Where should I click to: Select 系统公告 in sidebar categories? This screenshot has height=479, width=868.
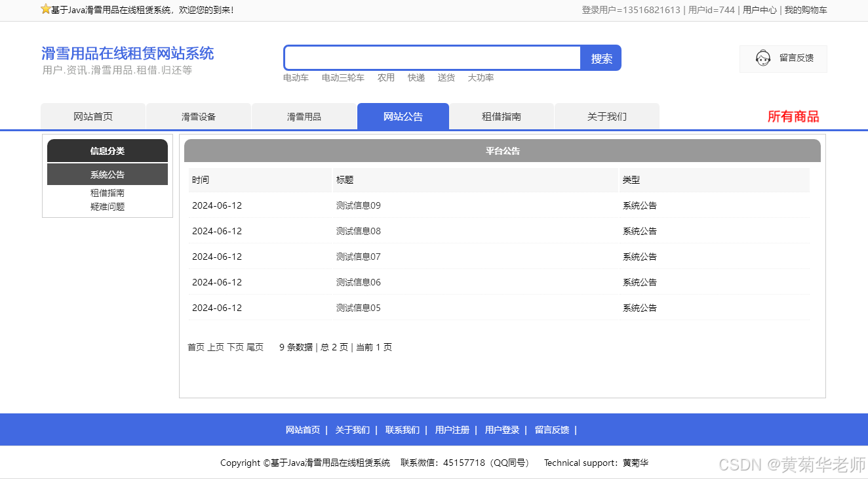108,175
